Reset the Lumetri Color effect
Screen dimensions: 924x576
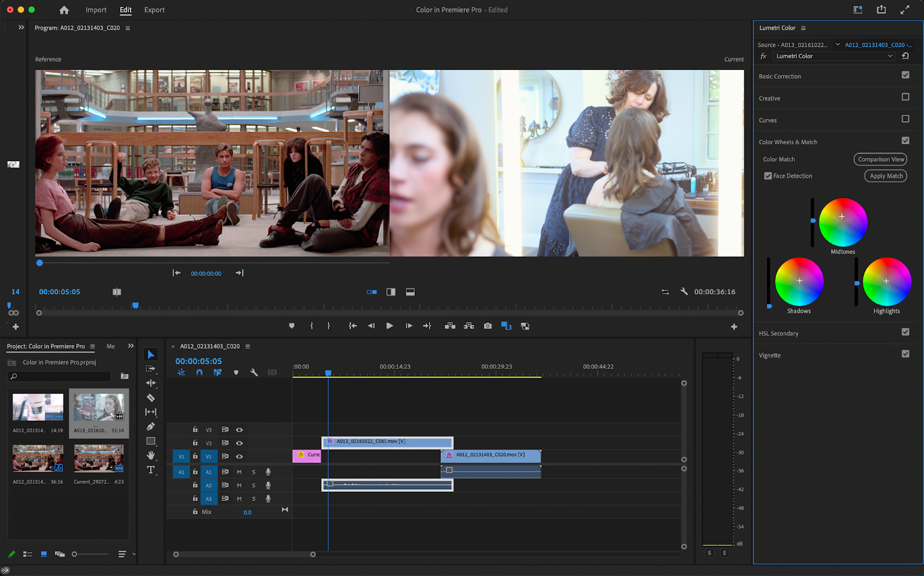pos(906,56)
